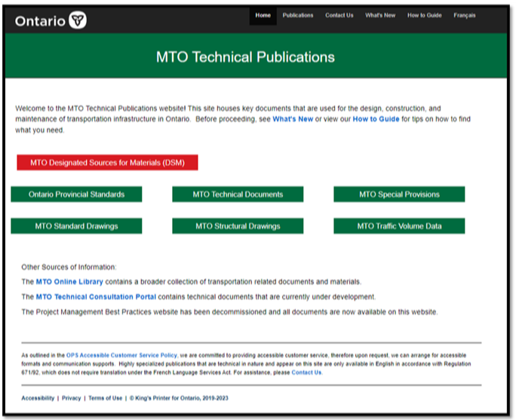Click the Ontario trillium logo
516x420 pixels.
pyautogui.click(x=51, y=20)
